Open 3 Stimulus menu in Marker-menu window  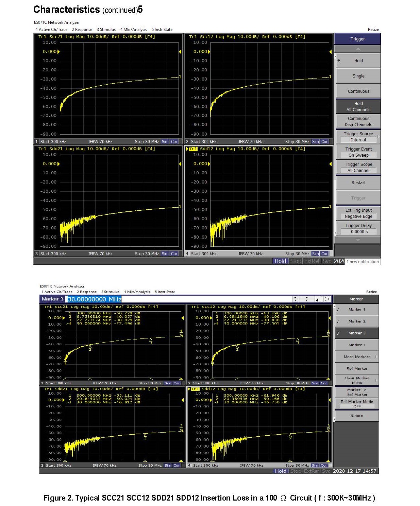[x=110, y=292]
